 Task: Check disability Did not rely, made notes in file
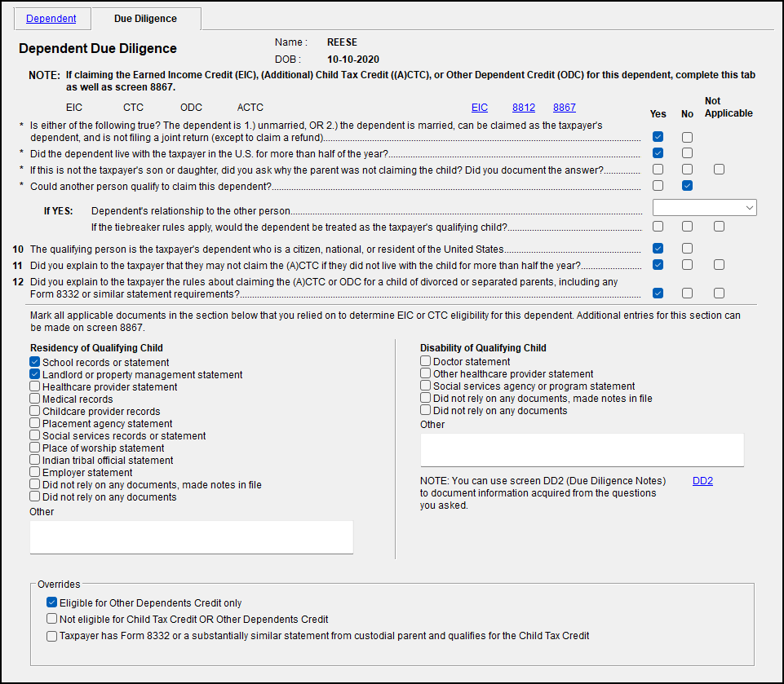click(x=426, y=398)
